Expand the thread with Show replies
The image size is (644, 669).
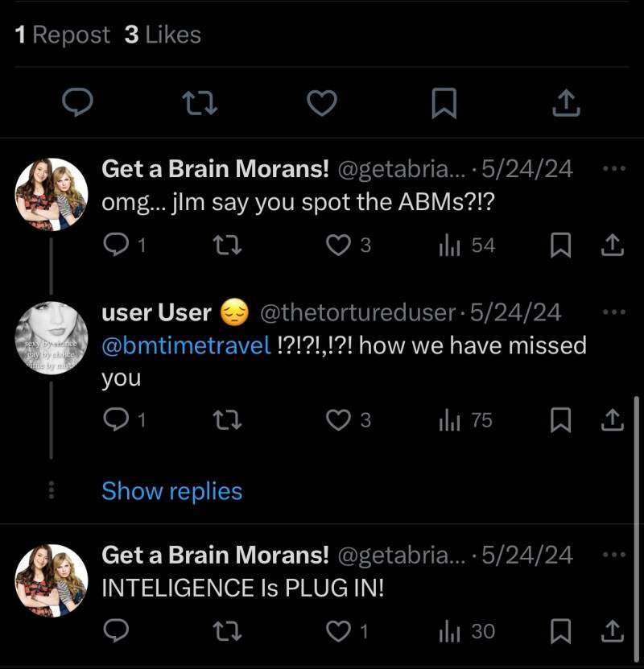click(x=171, y=491)
